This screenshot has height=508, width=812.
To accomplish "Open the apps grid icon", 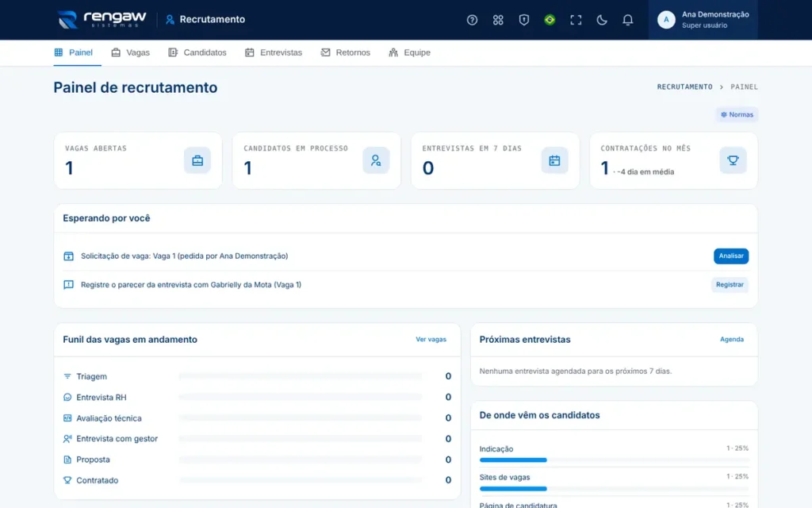I will (498, 20).
